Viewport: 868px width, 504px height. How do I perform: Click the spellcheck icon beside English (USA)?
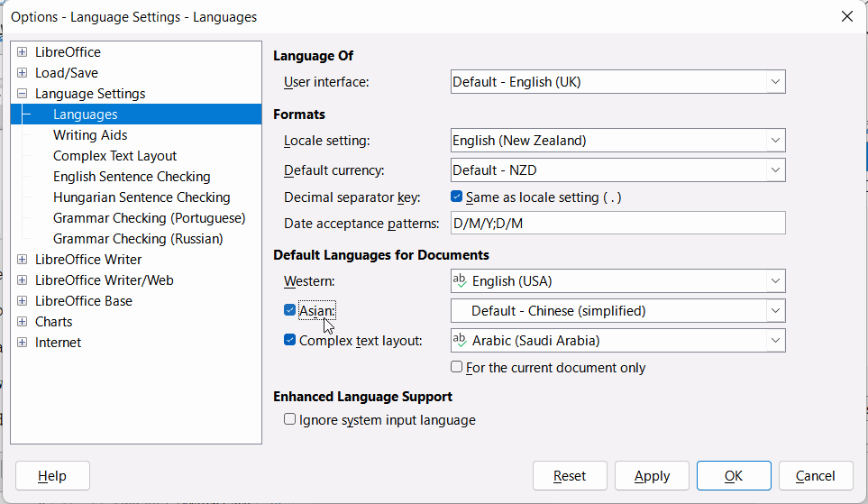460,280
